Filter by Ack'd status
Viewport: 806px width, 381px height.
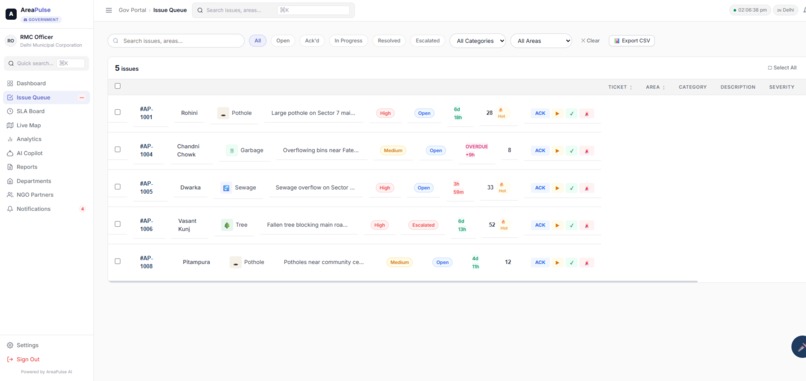312,41
